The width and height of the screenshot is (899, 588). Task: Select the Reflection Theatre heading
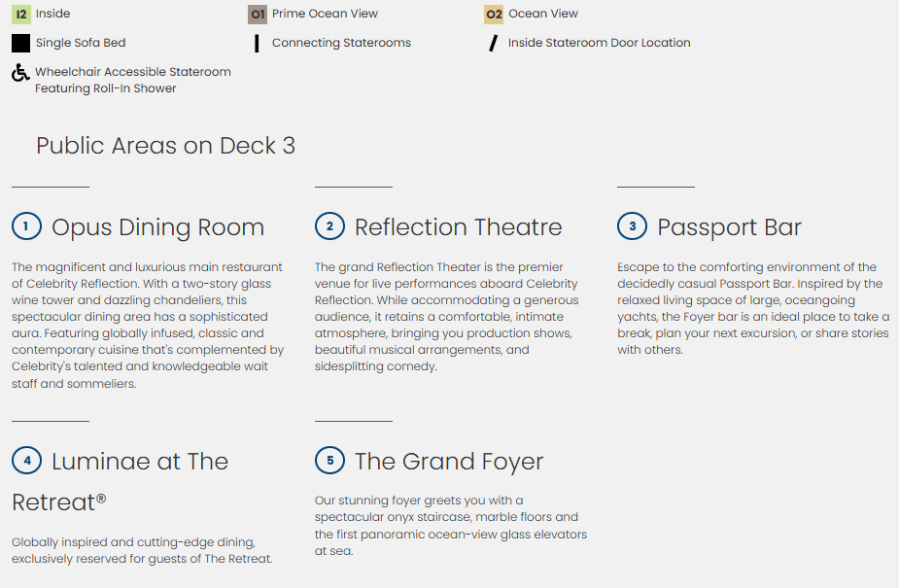[458, 227]
